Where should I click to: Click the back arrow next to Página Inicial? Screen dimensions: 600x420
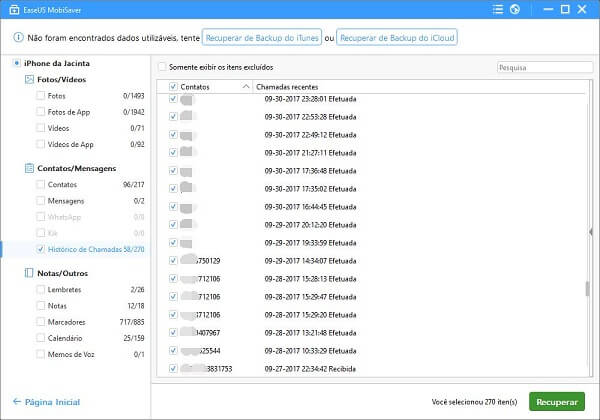pyautogui.click(x=15, y=402)
